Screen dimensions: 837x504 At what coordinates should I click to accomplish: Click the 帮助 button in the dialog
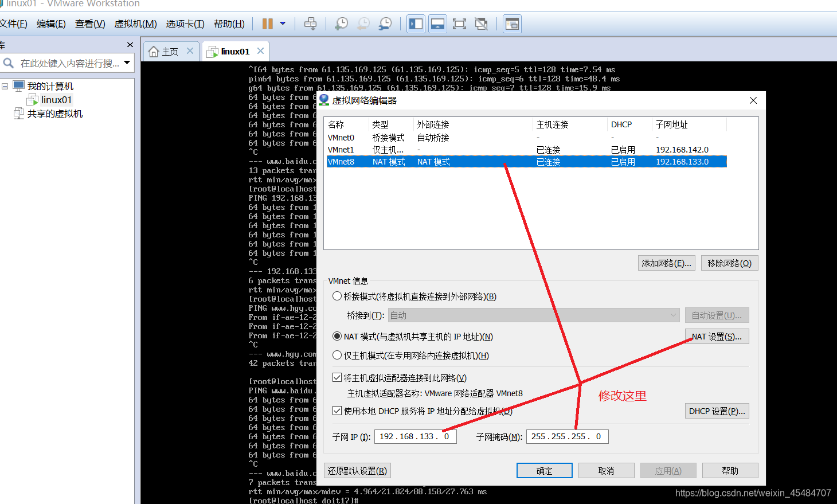click(730, 471)
